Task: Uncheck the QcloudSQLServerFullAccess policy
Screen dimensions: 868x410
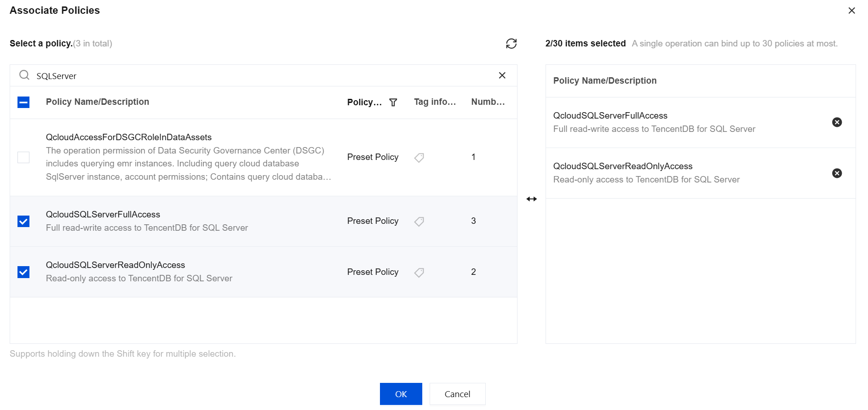Action: click(23, 222)
